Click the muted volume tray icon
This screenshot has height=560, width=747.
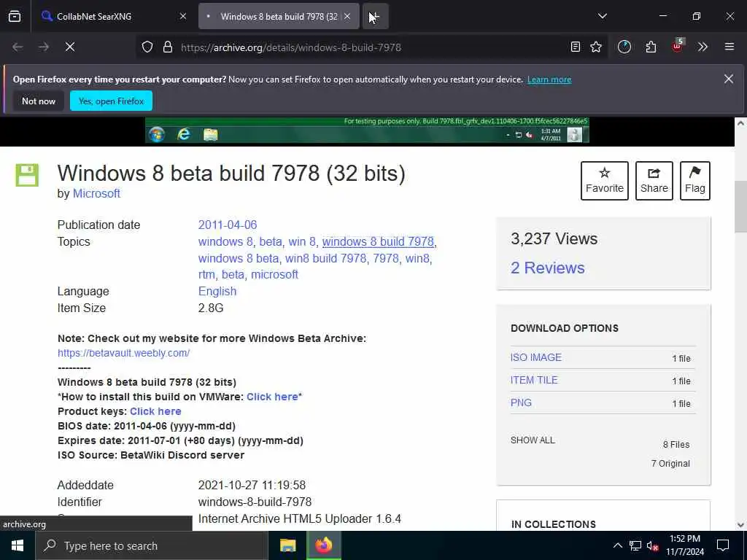[653, 545]
